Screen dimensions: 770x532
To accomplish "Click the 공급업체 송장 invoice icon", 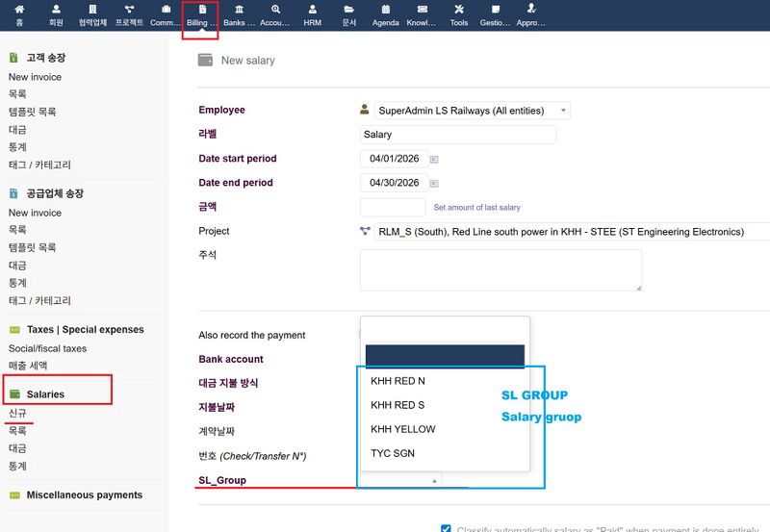I will (x=13, y=193).
